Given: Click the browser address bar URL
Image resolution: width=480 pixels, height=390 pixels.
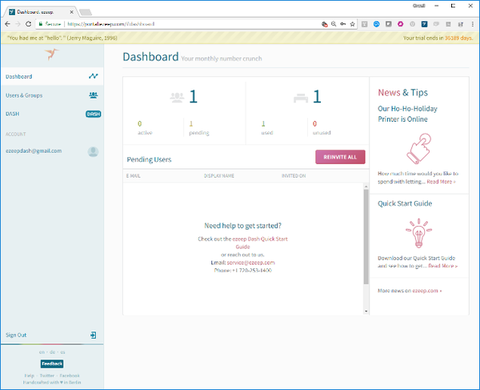Looking at the screenshot, I should coord(111,24).
